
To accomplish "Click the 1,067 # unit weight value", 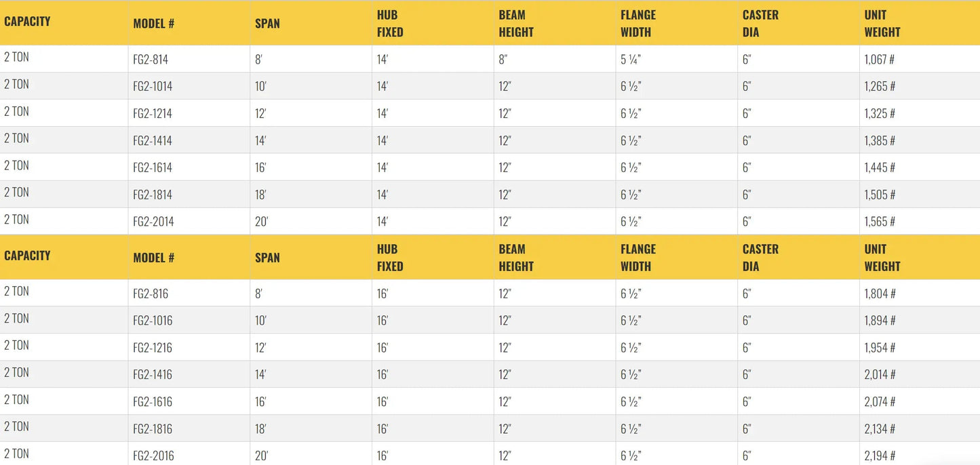I will (x=879, y=60).
